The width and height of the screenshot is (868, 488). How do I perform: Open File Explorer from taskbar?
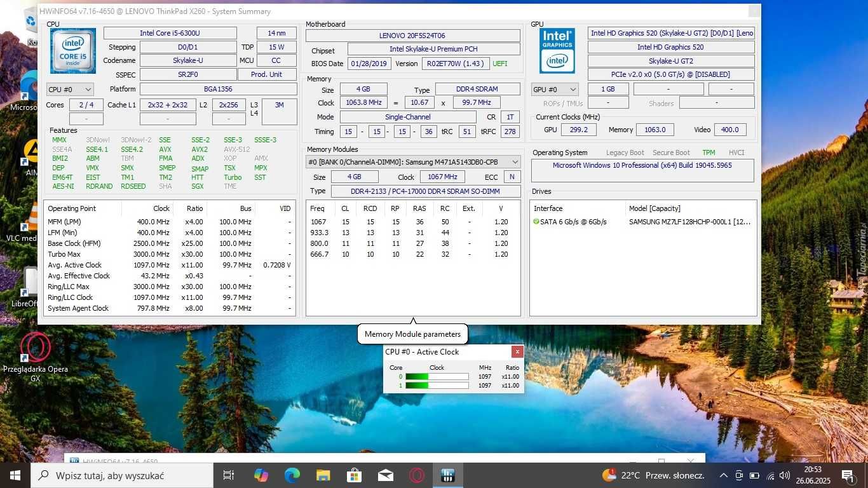point(323,475)
